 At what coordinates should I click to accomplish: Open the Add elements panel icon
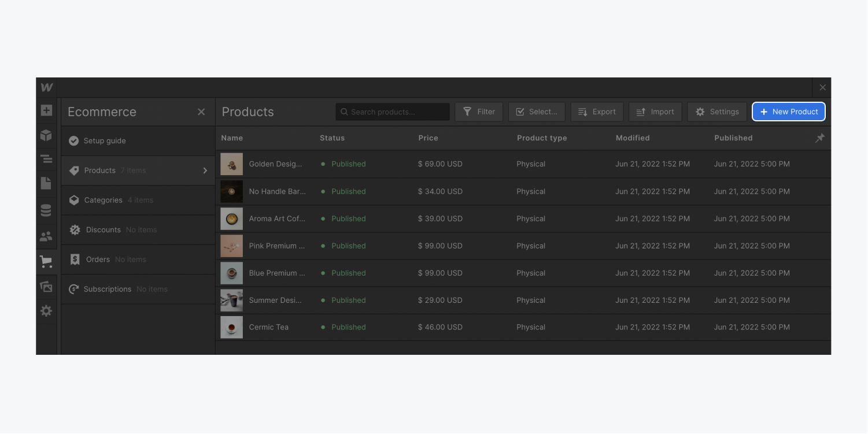click(46, 110)
